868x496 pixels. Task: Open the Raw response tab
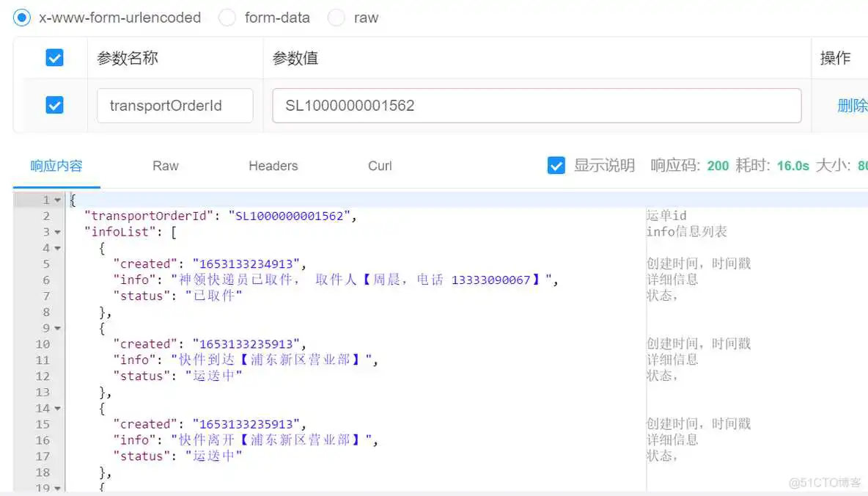point(165,166)
